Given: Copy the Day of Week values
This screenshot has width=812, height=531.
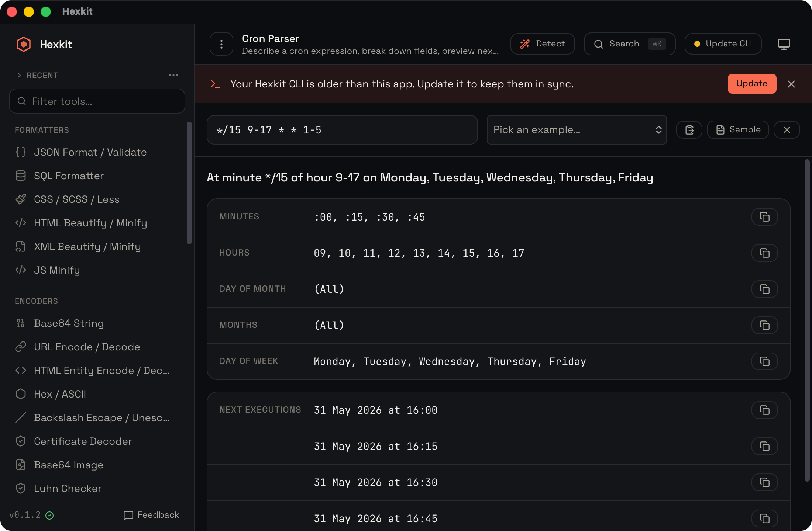Looking at the screenshot, I should pyautogui.click(x=765, y=361).
